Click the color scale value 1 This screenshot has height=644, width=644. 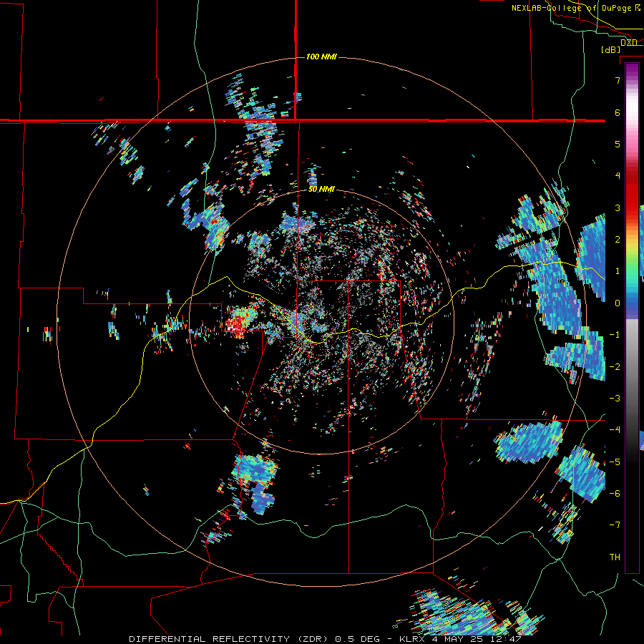point(618,271)
